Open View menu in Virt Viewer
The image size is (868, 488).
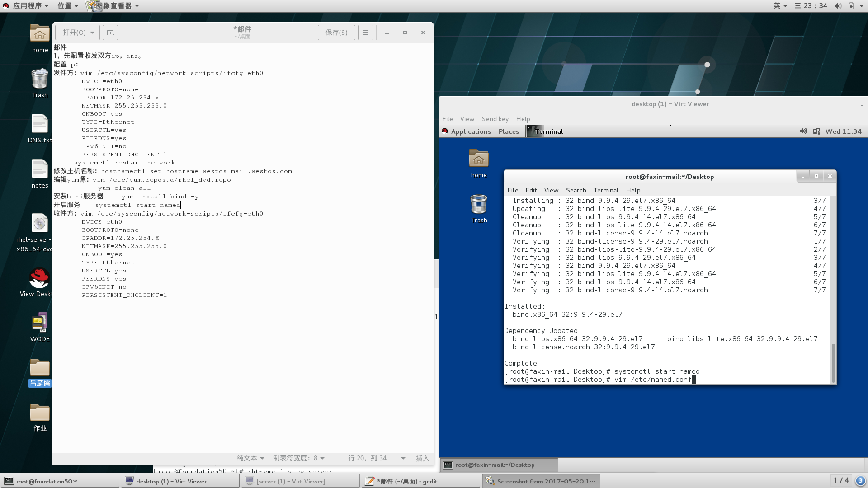[x=467, y=119]
